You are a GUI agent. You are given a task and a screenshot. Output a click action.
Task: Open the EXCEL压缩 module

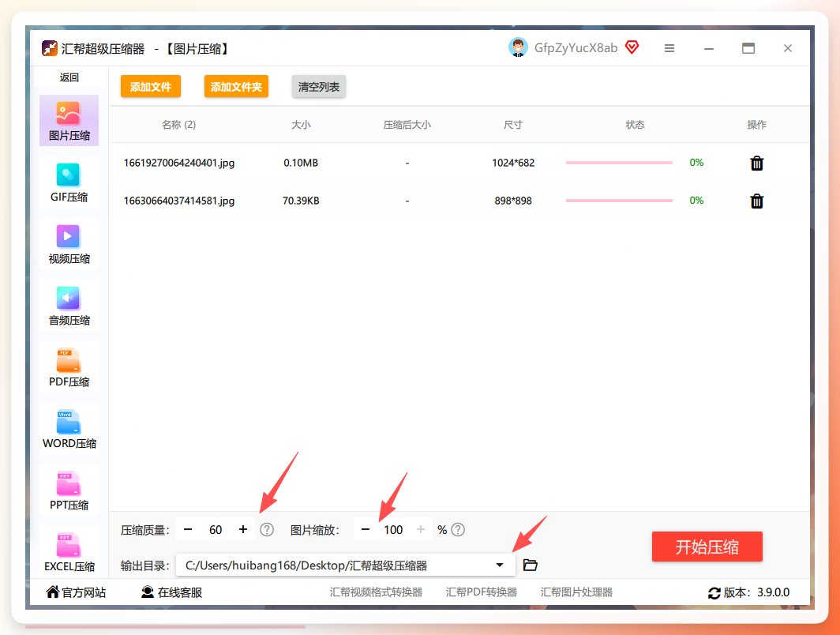[69, 552]
